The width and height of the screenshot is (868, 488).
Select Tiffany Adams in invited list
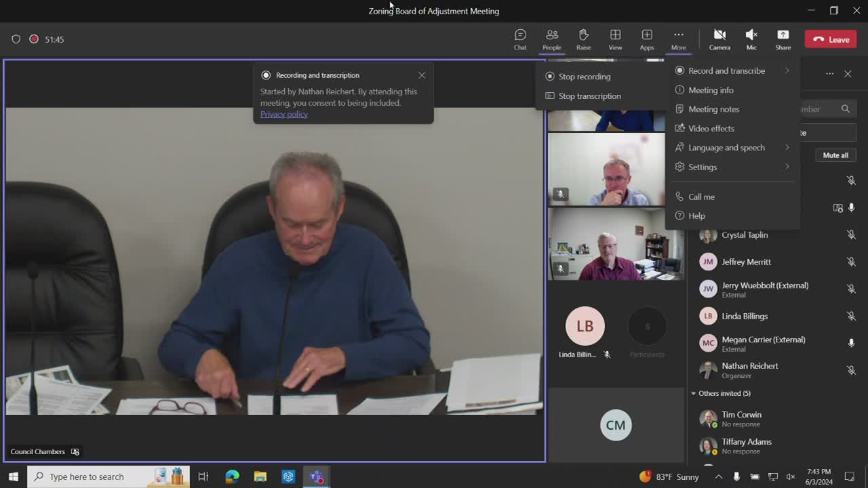coord(777,446)
